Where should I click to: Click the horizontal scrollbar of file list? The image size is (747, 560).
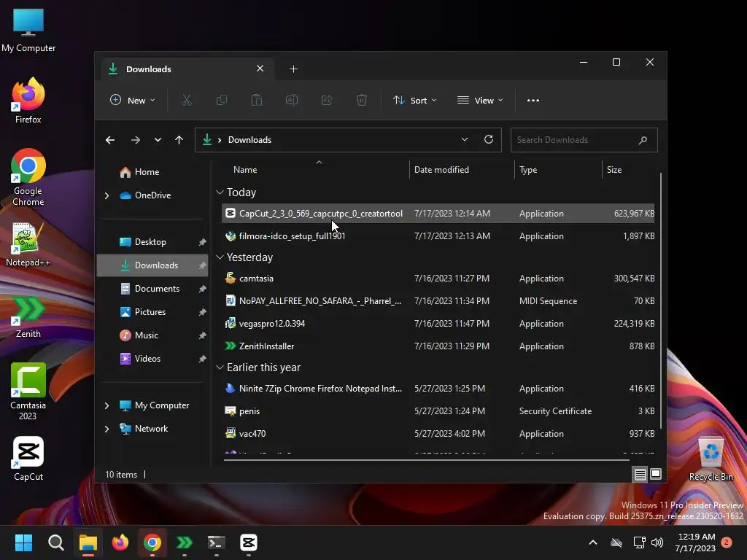[426, 460]
